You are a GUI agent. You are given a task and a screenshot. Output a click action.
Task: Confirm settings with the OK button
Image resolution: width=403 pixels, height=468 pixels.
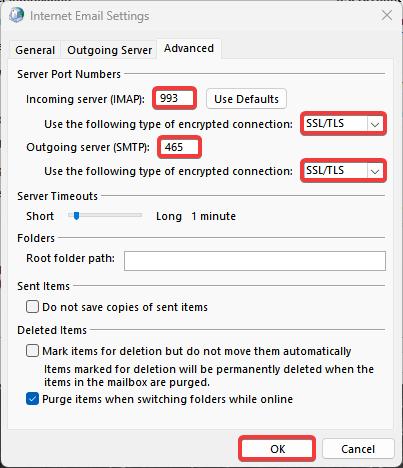pos(277,449)
